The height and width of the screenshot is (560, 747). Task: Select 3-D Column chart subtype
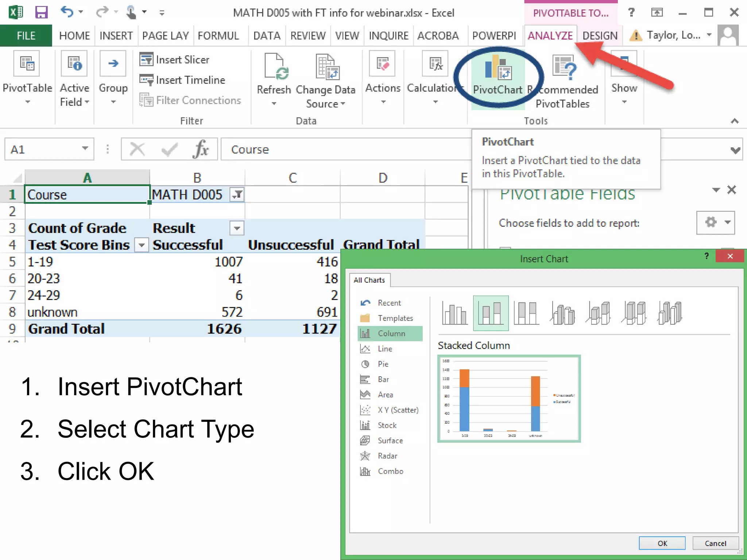point(669,313)
